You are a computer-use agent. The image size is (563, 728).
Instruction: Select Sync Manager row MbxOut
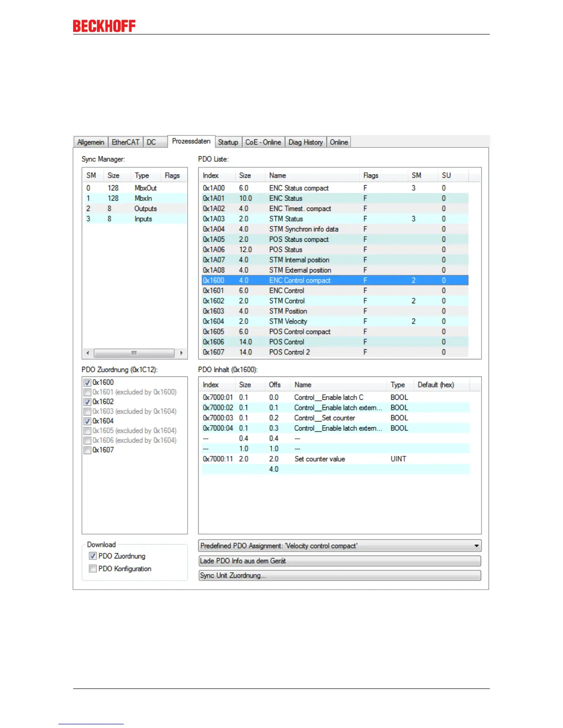point(135,188)
